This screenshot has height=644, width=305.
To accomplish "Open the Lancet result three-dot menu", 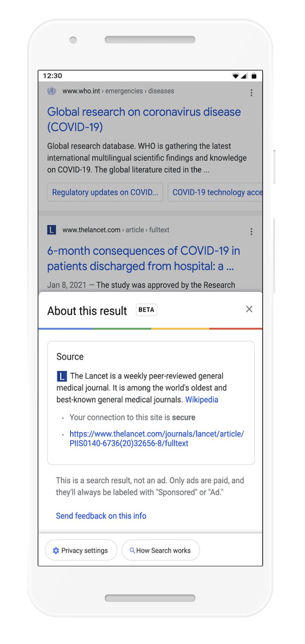I will pyautogui.click(x=251, y=231).
